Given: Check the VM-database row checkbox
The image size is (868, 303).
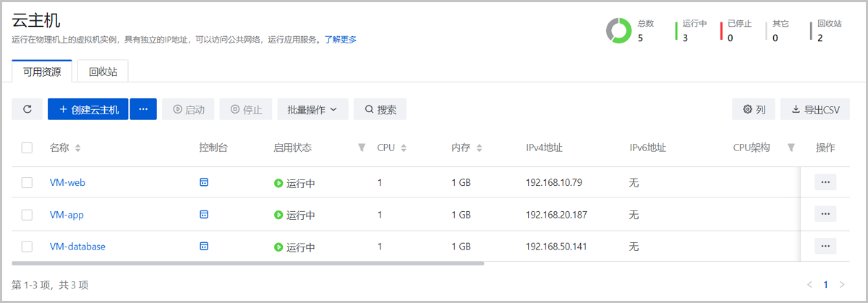Looking at the screenshot, I should pyautogui.click(x=27, y=247).
